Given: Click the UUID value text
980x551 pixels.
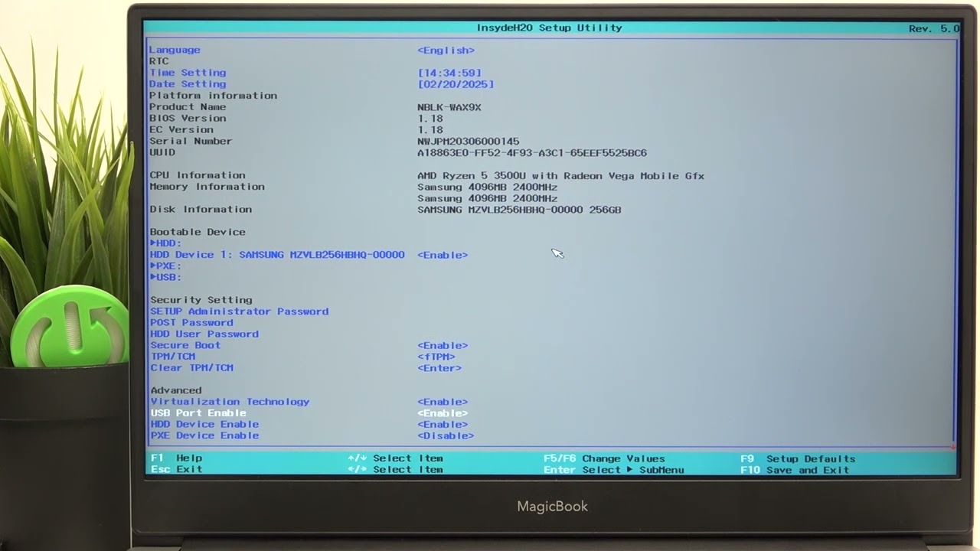Looking at the screenshot, I should [532, 153].
